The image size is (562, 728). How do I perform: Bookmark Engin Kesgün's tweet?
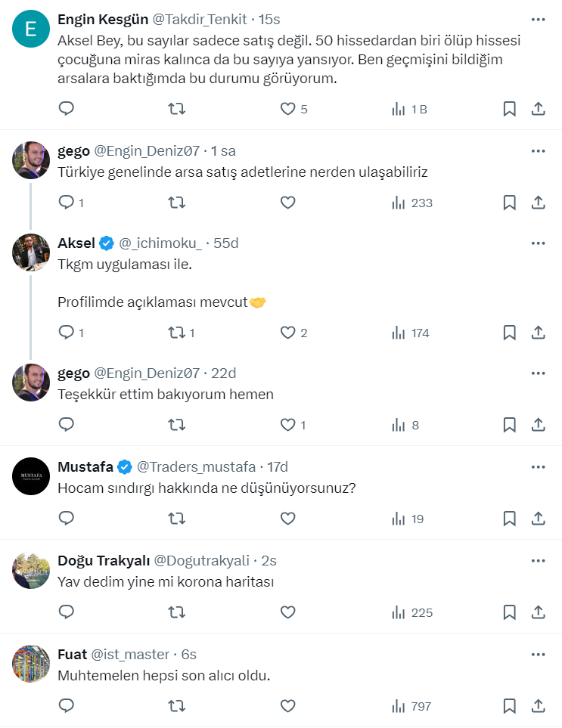[510, 109]
